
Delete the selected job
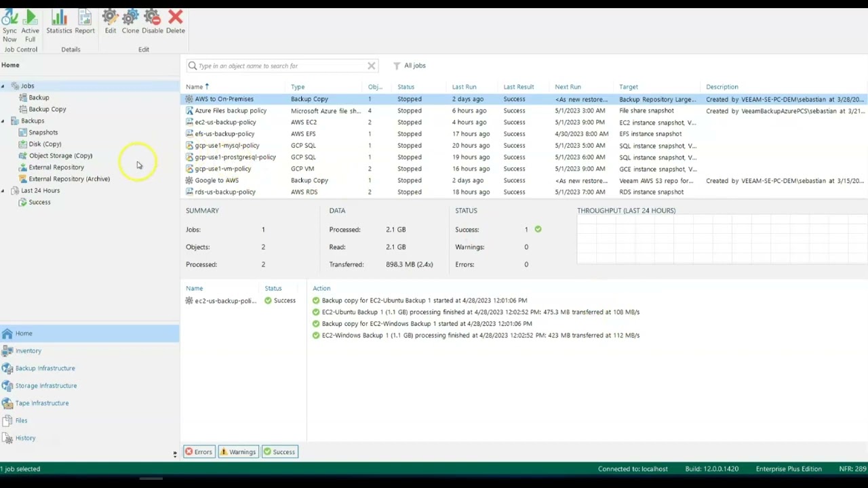[x=175, y=22]
